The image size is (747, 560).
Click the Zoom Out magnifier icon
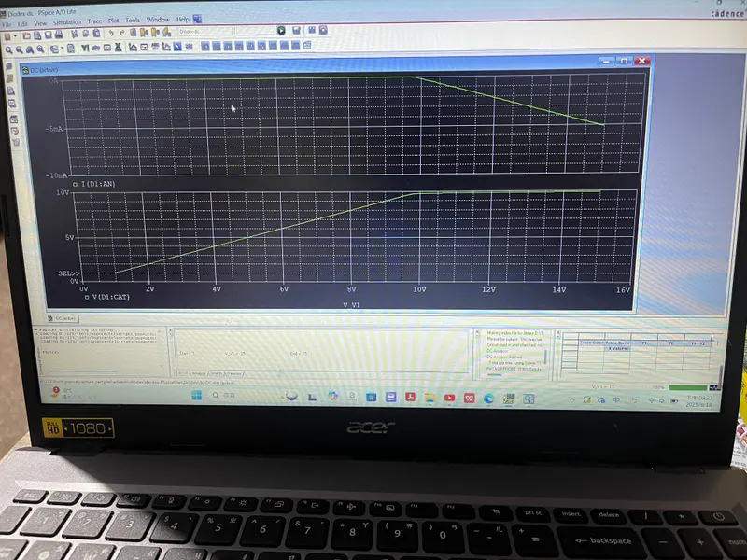pyautogui.click(x=19, y=49)
